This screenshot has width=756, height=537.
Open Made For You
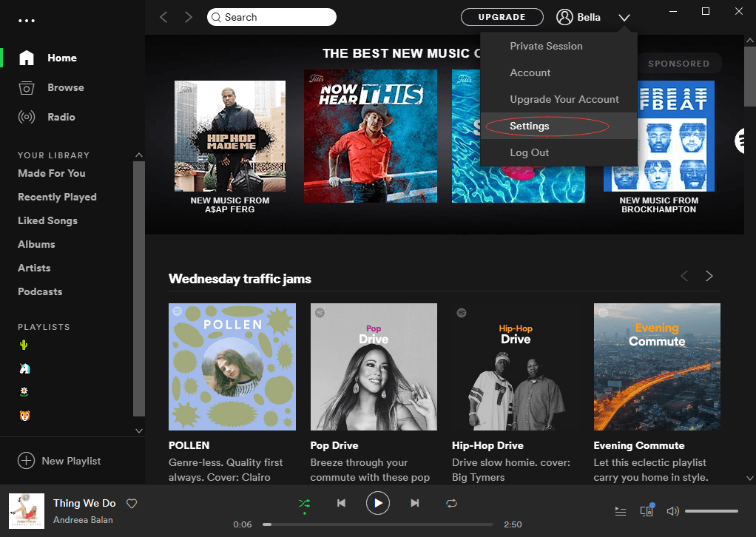[52, 173]
